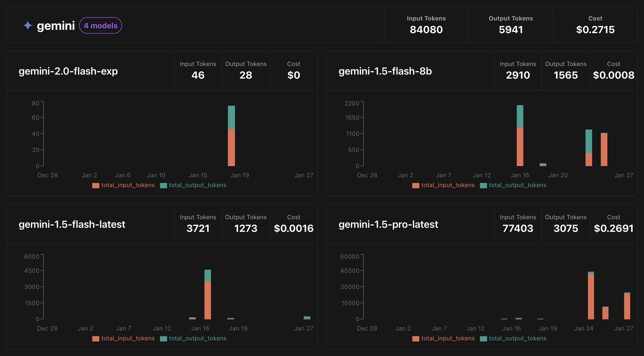Select total Output Tokens value 5941
The height and width of the screenshot is (356, 644).
pyautogui.click(x=511, y=30)
